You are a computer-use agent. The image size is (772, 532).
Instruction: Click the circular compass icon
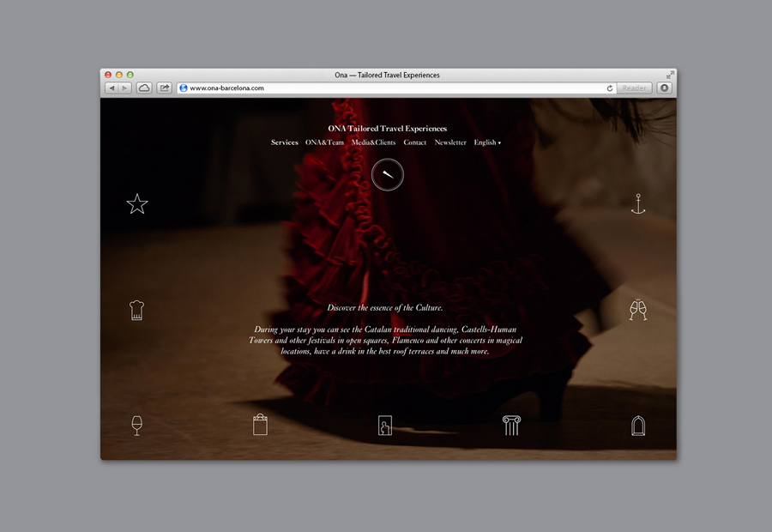tap(388, 174)
